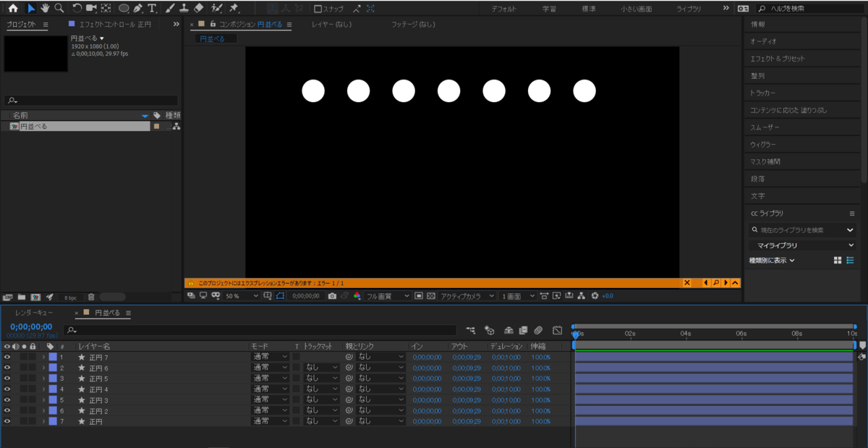Select the Clone Stamp tool

tap(184, 9)
